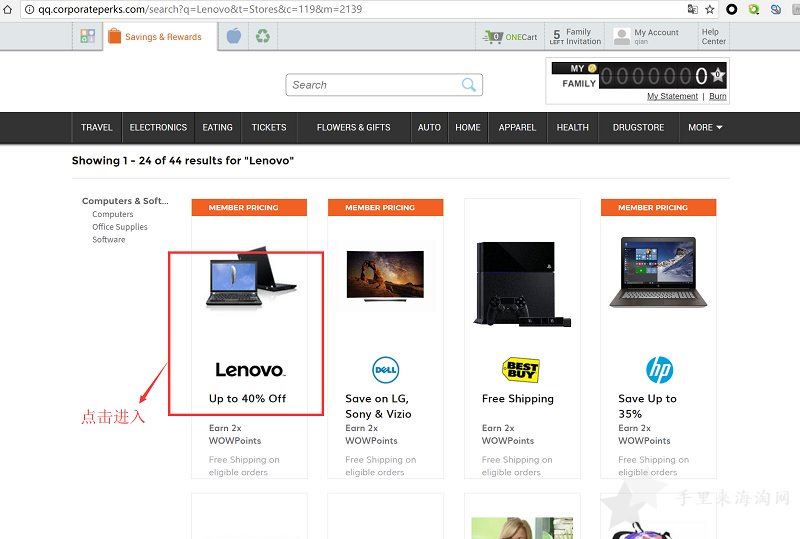Click Earn 2x WOWPoints under Lenovo

click(235, 434)
